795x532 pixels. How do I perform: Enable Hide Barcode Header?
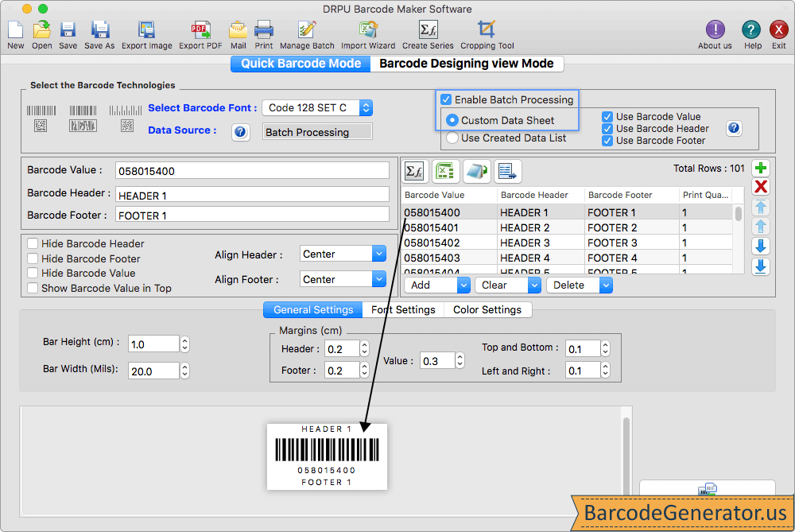tap(33, 243)
